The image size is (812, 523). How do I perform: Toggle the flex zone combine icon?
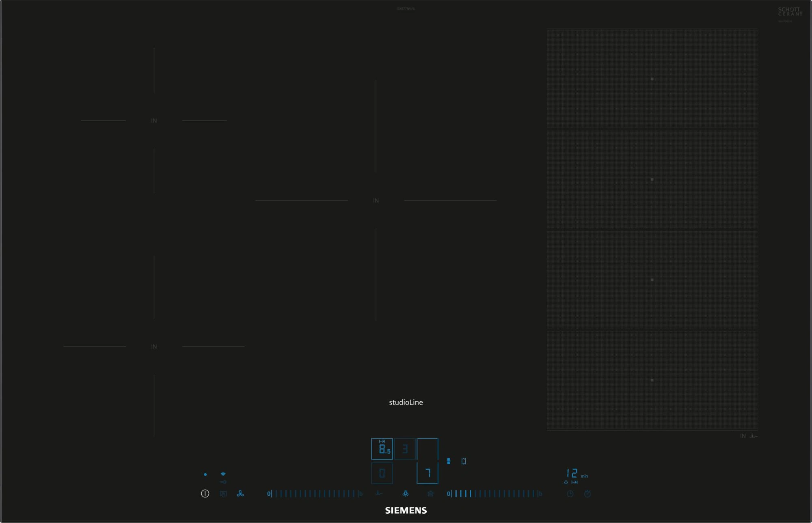point(449,461)
